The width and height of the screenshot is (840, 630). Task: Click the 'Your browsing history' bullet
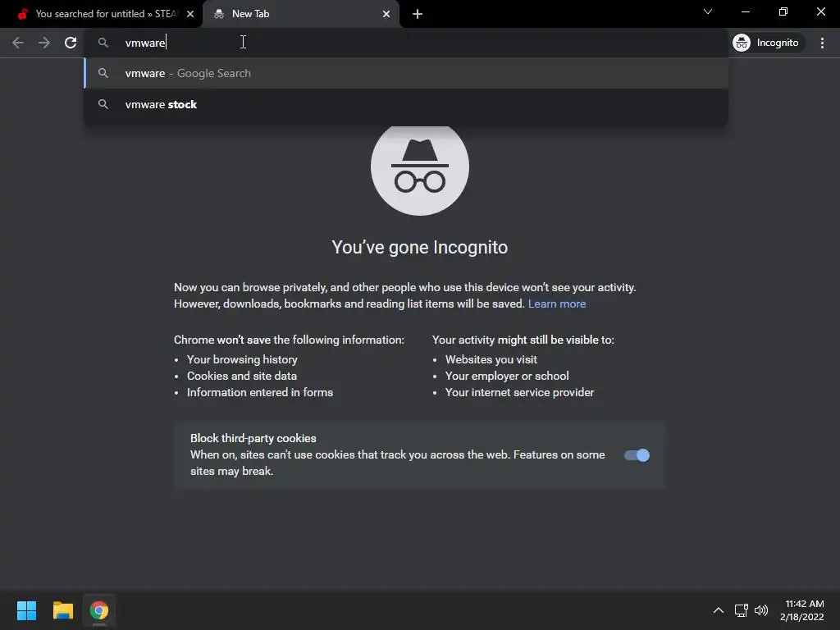tap(242, 359)
